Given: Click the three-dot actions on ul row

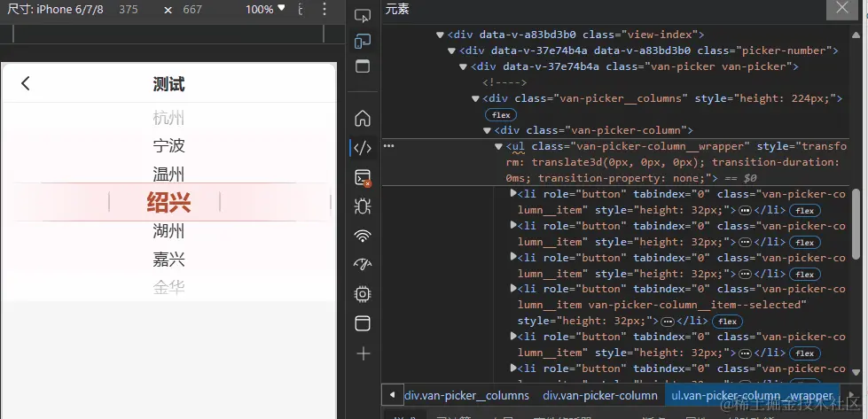Looking at the screenshot, I should click(x=388, y=146).
